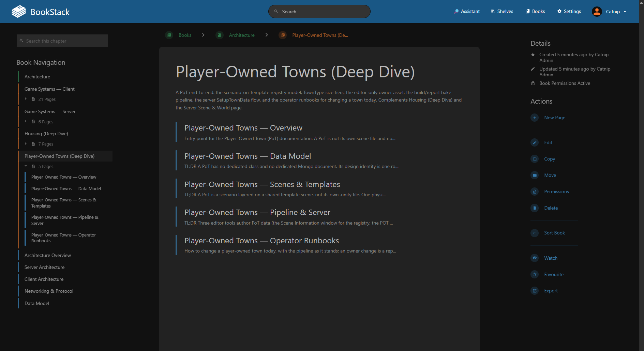
Task: Click the Architecture breadcrumb book icon
Action: (x=220, y=35)
